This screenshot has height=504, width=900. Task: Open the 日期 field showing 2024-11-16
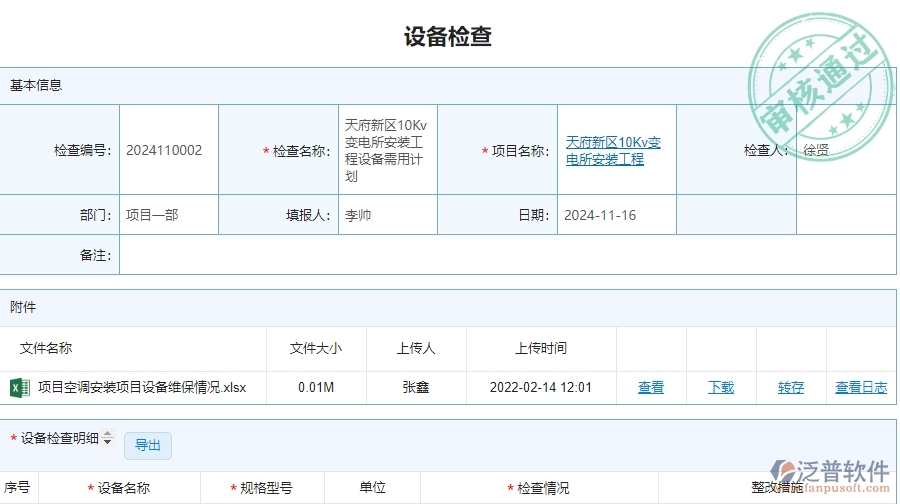click(615, 215)
